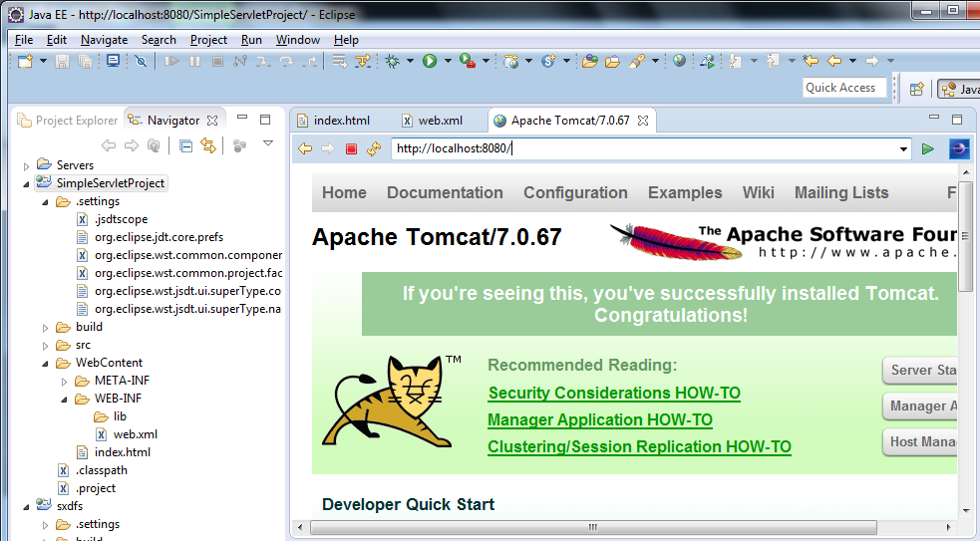The image size is (980, 541).
Task: Click Documentation in Tomcat nav bar
Action: click(x=445, y=192)
